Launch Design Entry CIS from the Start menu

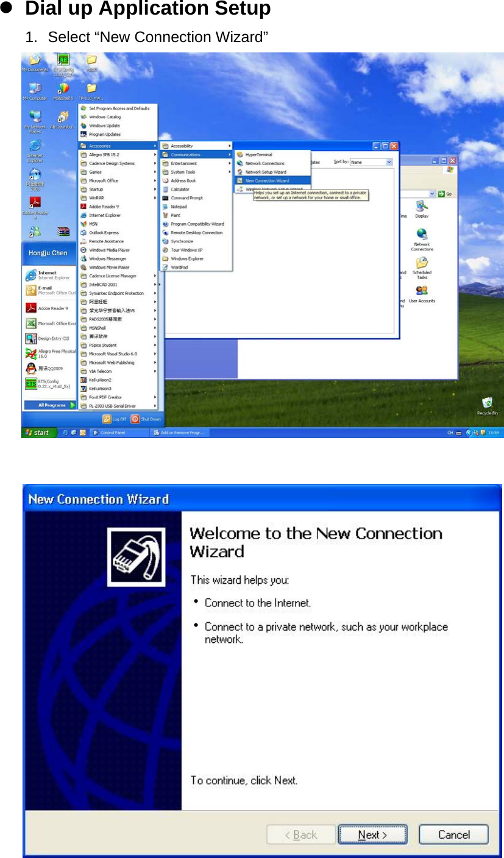[x=52, y=339]
